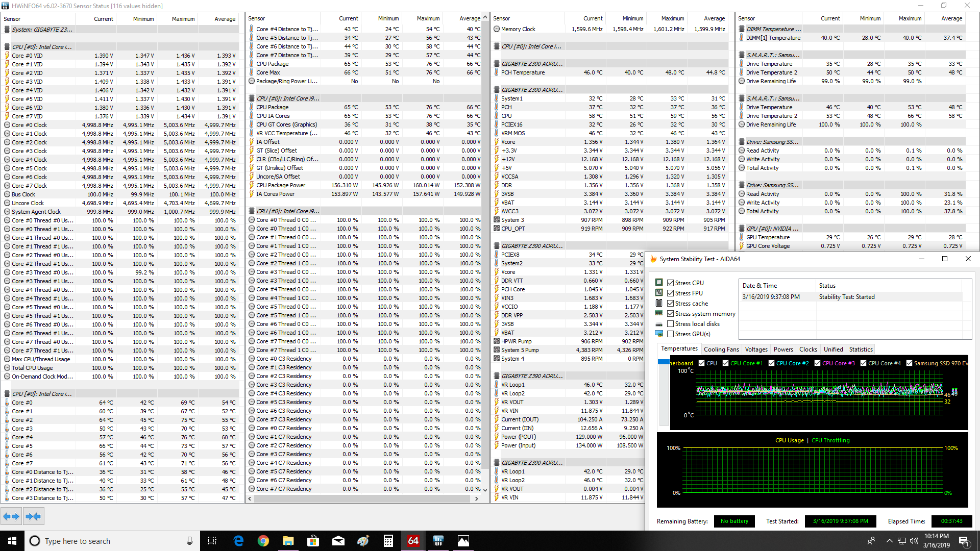This screenshot has width=980, height=551.
Task: Open Microsoft Edge from the taskbar
Action: (238, 541)
